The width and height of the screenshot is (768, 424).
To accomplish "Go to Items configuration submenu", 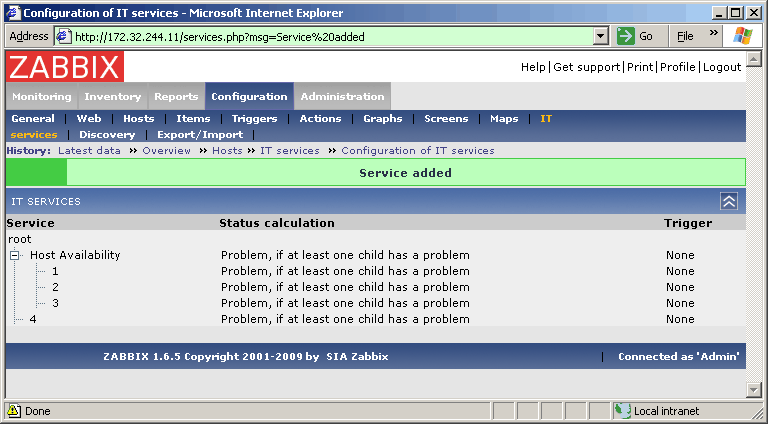I will 193,118.
